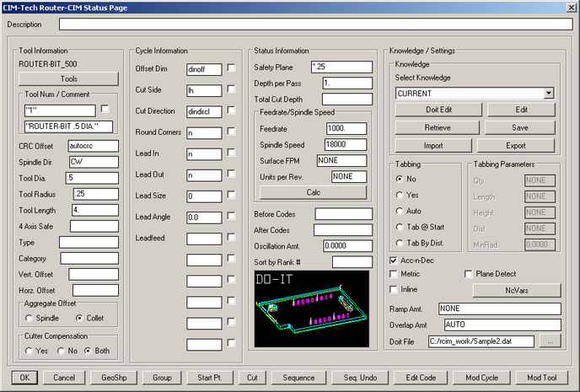The height and width of the screenshot is (392, 580).
Task: Click the Retrieve button
Action: [x=438, y=127]
